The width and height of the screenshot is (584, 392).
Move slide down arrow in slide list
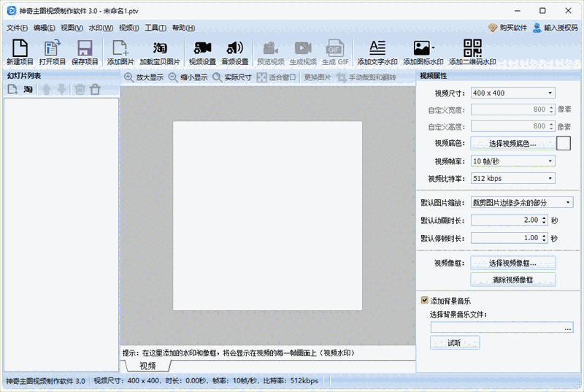[61, 89]
